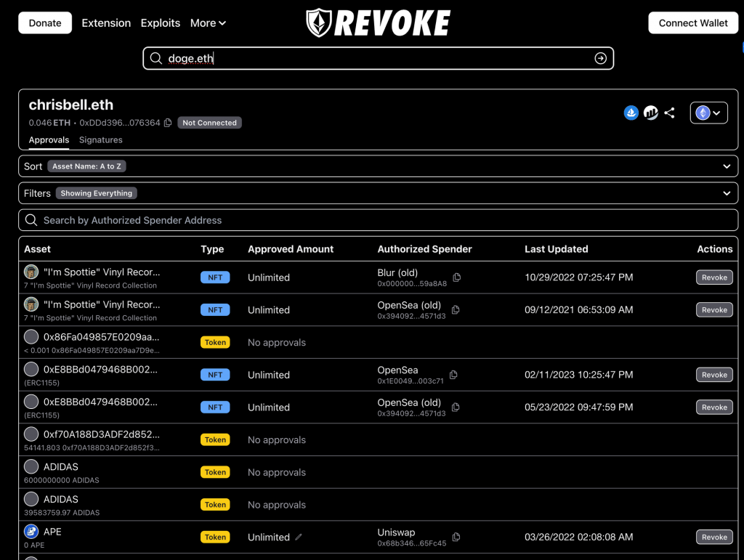Screen dimensions: 744x560
Task: Click the Connect Wallet button
Action: pyautogui.click(x=692, y=23)
